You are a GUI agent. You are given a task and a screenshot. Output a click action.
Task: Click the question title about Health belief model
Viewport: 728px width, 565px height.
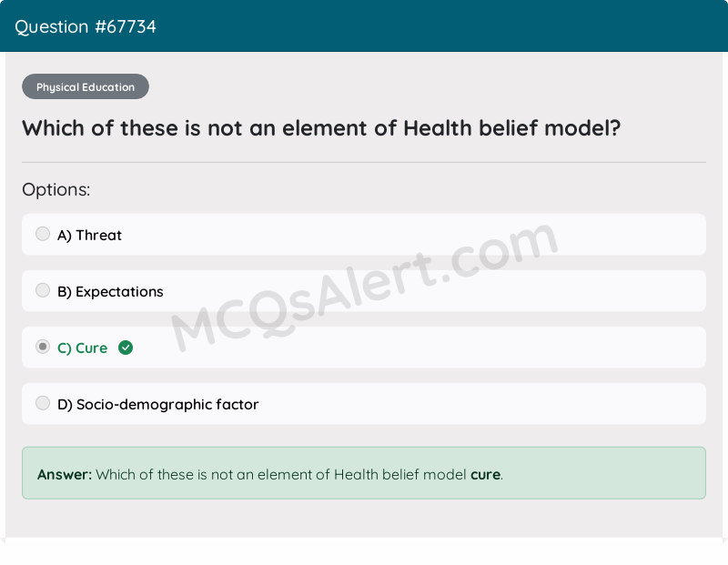319,128
